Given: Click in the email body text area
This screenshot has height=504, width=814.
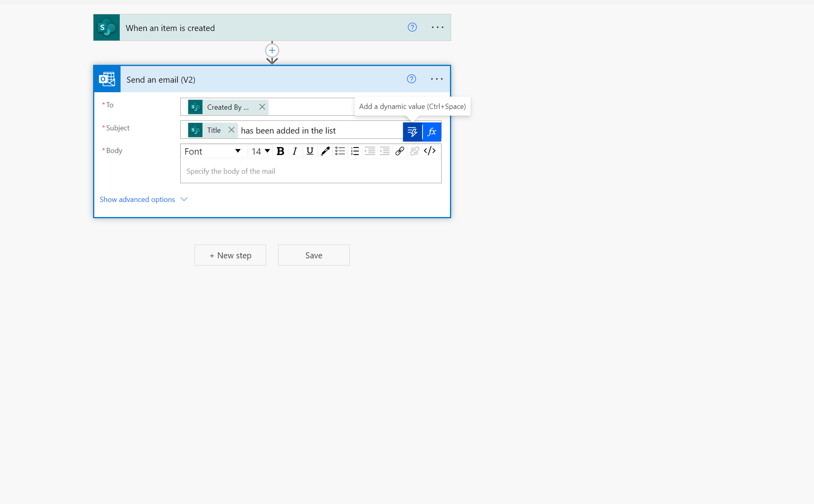Looking at the screenshot, I should (x=311, y=171).
